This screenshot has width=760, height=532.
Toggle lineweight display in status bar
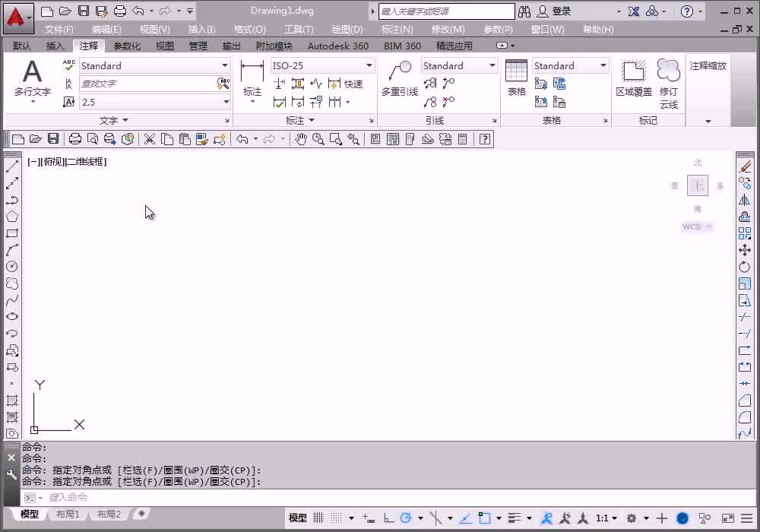[x=515, y=518]
